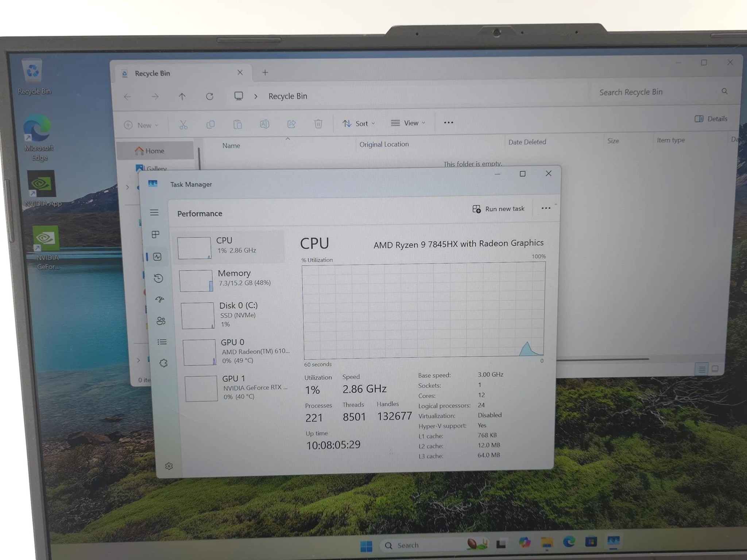Viewport: 747px width, 560px height.
Task: Toggle the Details pane in Explorer
Action: click(711, 119)
